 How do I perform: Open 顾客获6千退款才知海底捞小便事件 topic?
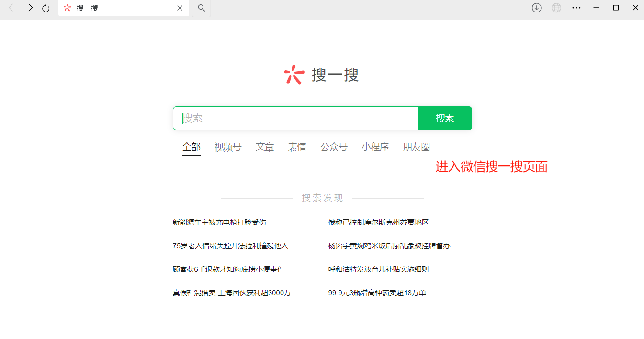[228, 269]
